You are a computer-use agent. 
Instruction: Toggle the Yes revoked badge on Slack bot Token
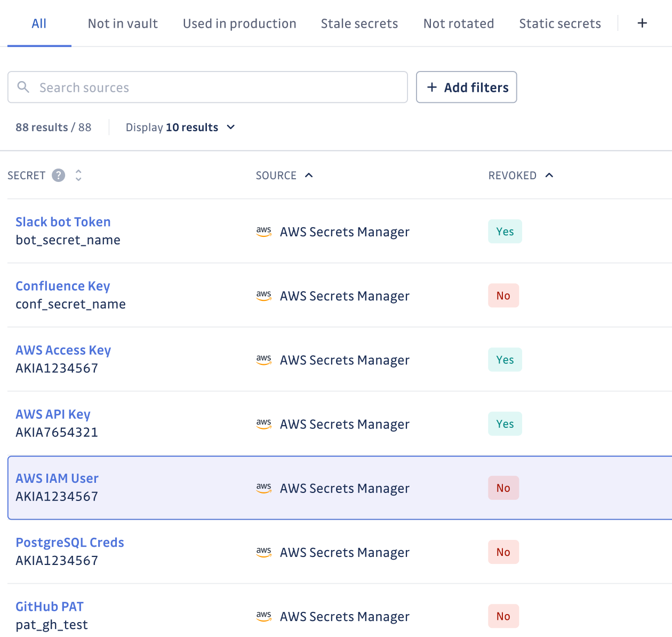pos(505,232)
